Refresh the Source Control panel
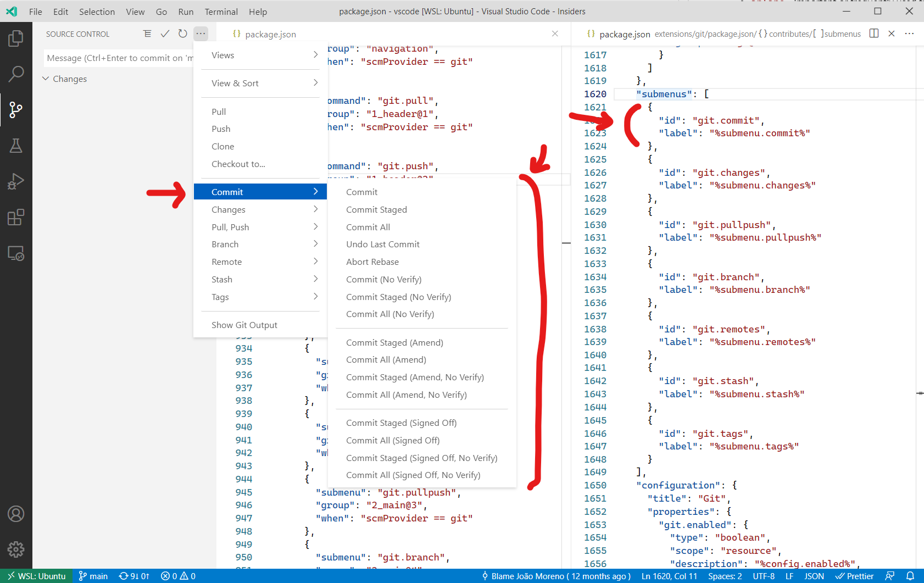This screenshot has height=583, width=924. (x=183, y=34)
